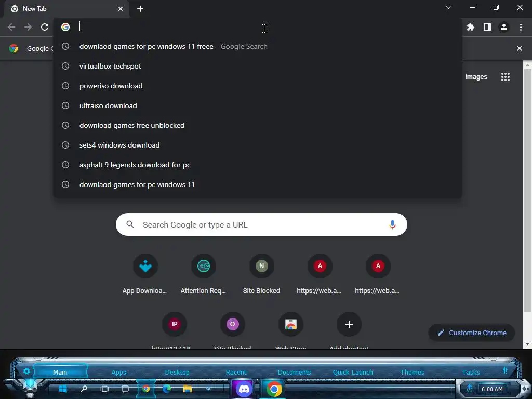
Task: Click the 6:00 AM clock
Action: pos(492,389)
